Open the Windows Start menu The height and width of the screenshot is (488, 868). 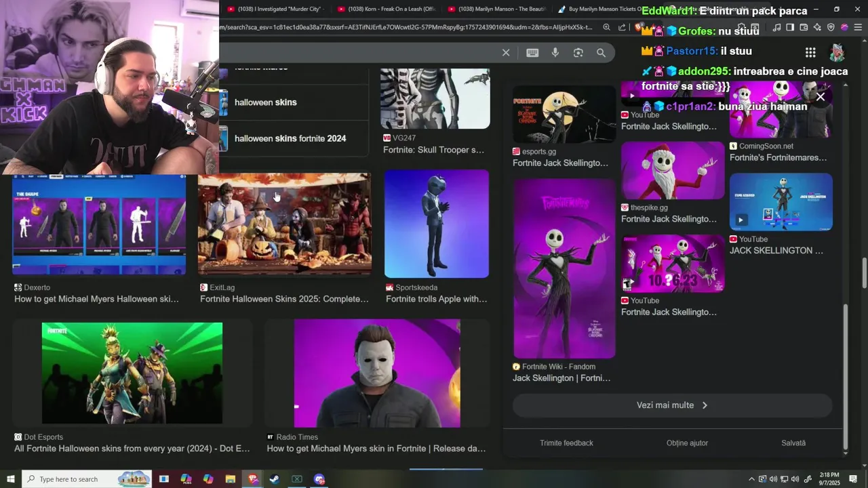[x=11, y=479]
